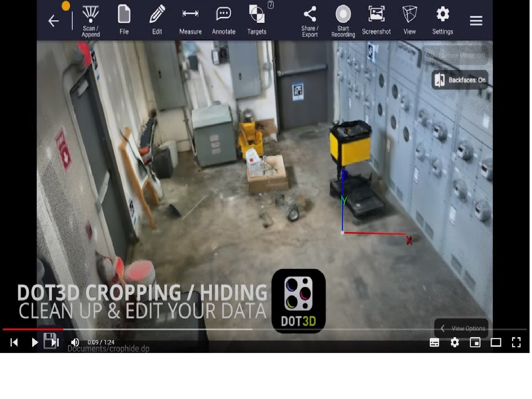Open the Settings gear in Dot3D toolbar
This screenshot has height=399, width=532.
(x=442, y=20)
